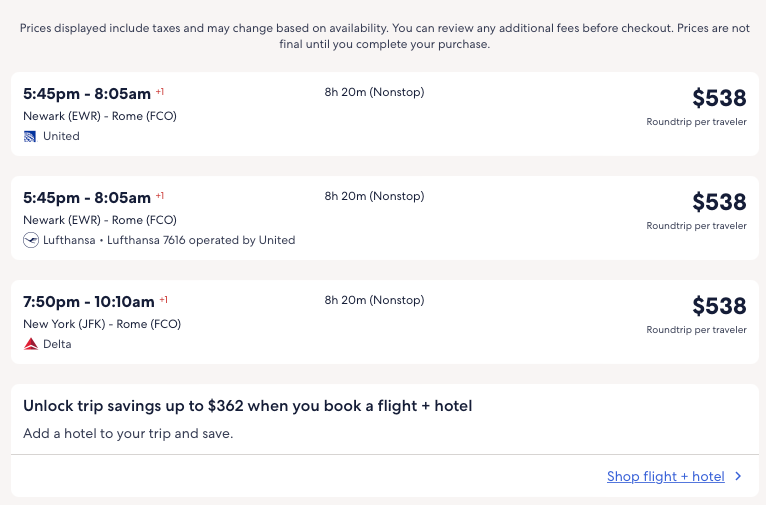
Task: Click the red Delta logo icon
Action: pyautogui.click(x=30, y=344)
